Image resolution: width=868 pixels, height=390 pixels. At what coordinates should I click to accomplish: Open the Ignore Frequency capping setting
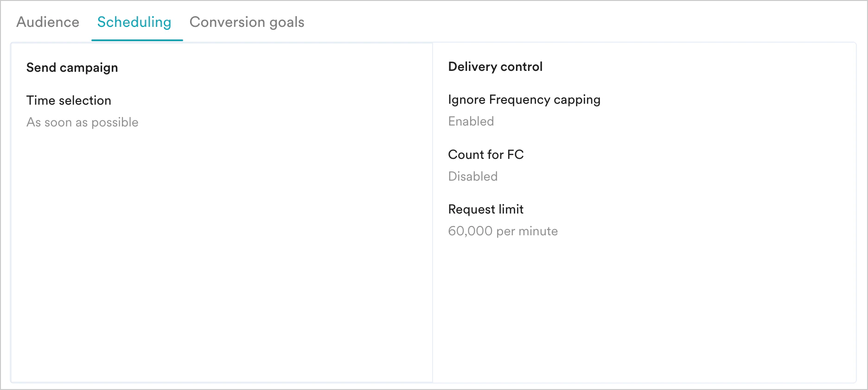pos(524,100)
